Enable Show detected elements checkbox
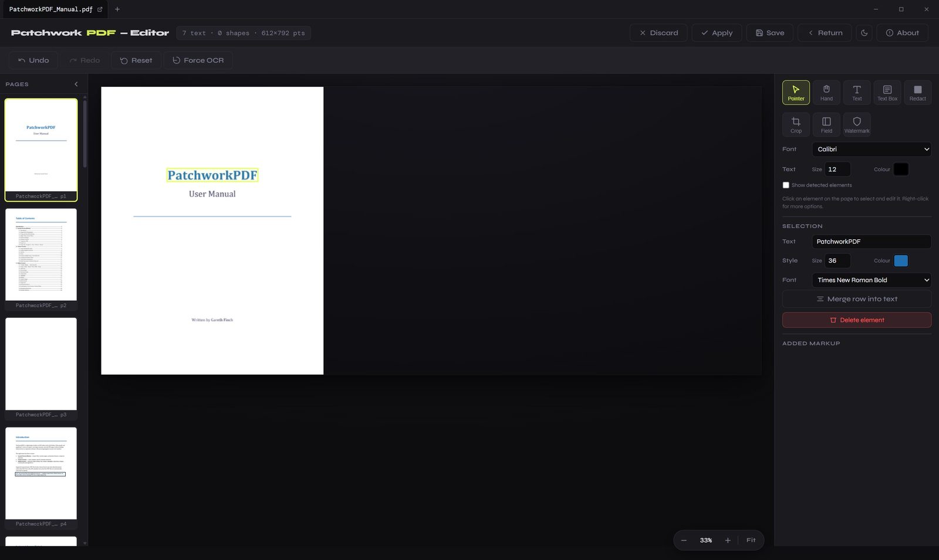The height and width of the screenshot is (560, 939). [x=786, y=185]
